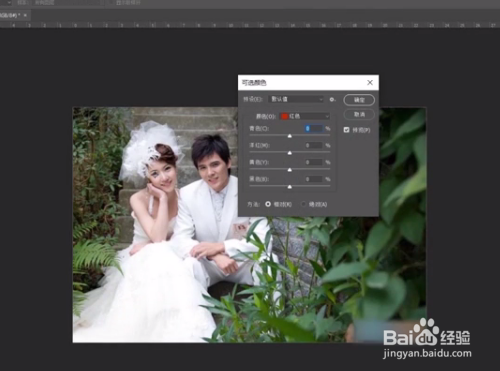Open preset options gear icon
The height and width of the screenshot is (371, 500).
[332, 99]
